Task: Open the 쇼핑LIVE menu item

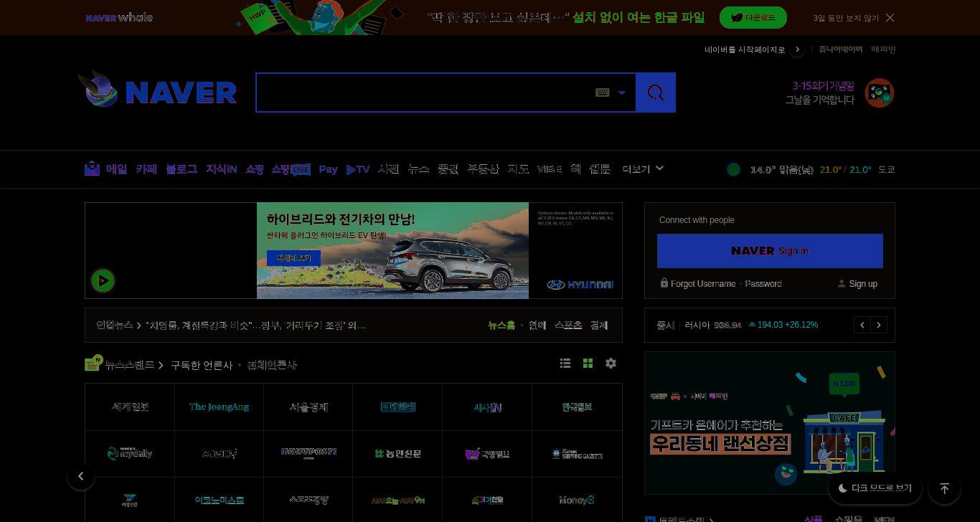Action: 291,169
